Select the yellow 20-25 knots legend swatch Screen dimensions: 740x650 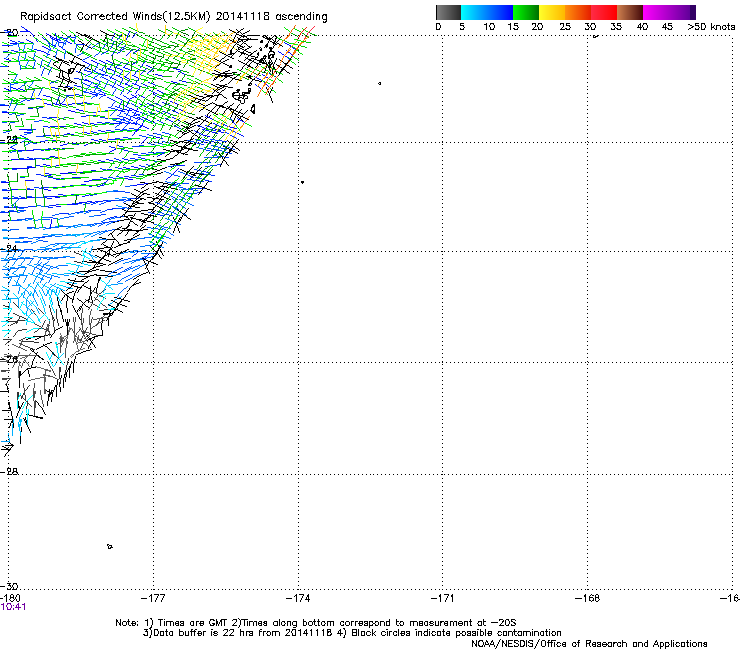552,12
